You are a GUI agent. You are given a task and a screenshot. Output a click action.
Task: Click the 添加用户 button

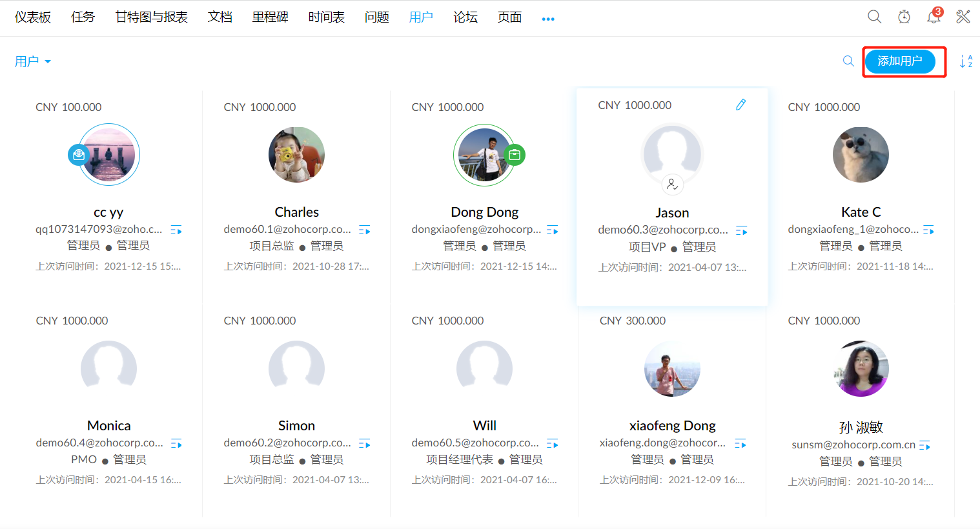pyautogui.click(x=900, y=61)
